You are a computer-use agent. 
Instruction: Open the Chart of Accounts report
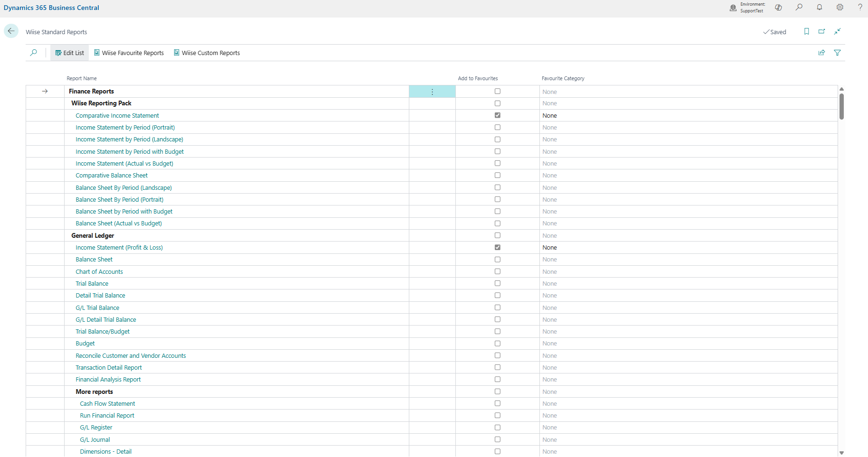[x=99, y=272]
